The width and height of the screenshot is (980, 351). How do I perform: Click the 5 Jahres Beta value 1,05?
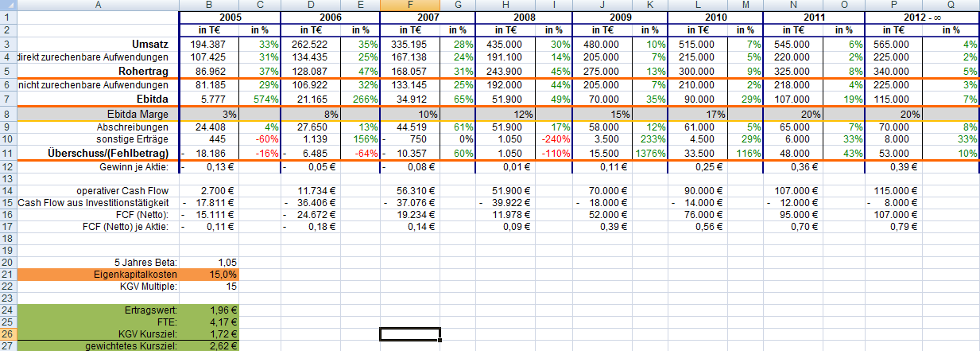click(x=209, y=262)
